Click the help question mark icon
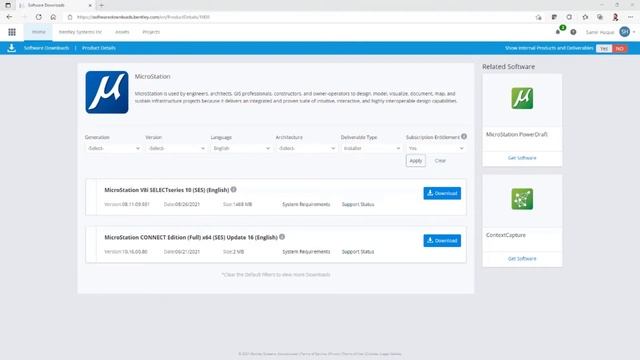This screenshot has height=360, width=640. point(573,32)
